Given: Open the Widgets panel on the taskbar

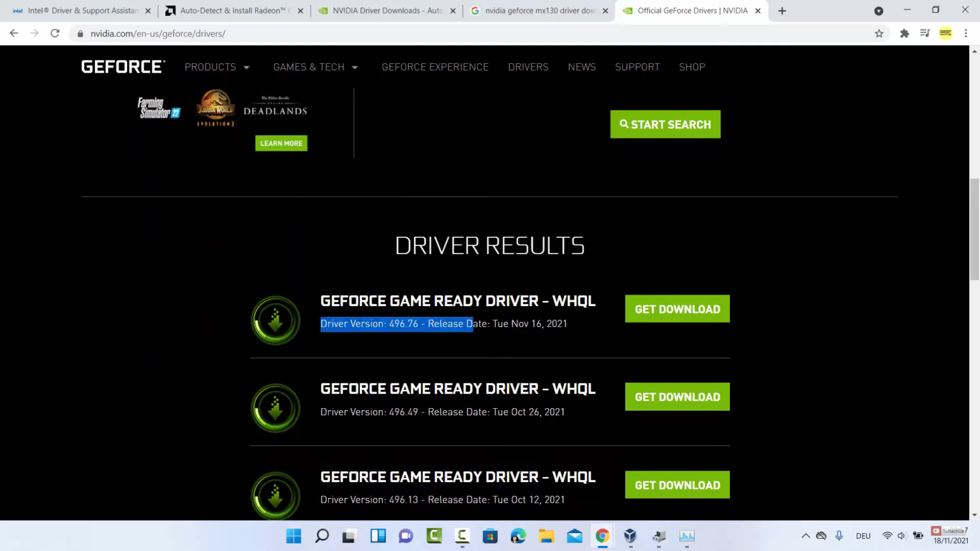Looking at the screenshot, I should click(378, 536).
